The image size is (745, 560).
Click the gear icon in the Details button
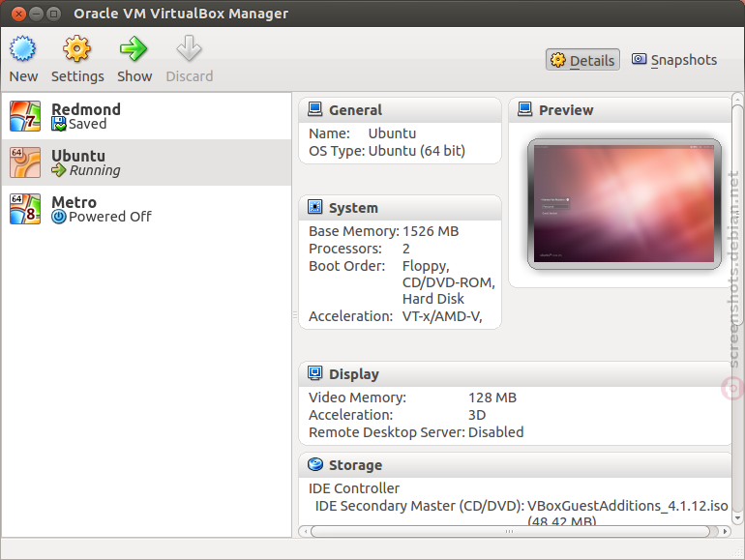558,60
